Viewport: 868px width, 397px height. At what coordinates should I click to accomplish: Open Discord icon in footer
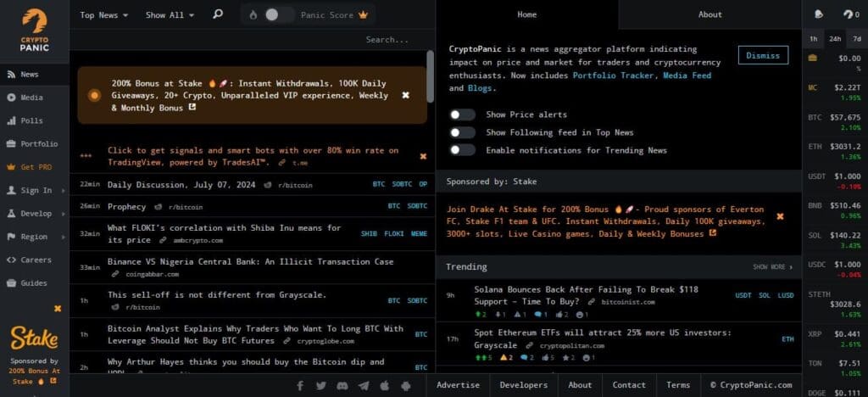click(342, 385)
